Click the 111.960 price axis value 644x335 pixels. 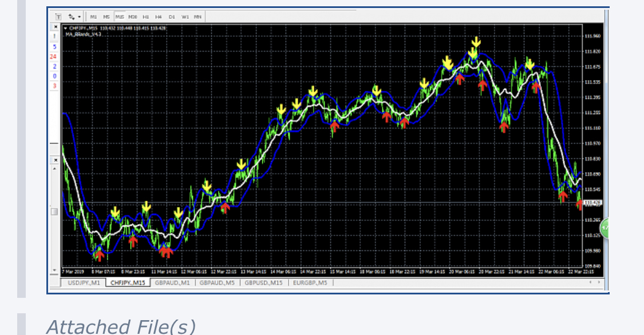click(592, 36)
